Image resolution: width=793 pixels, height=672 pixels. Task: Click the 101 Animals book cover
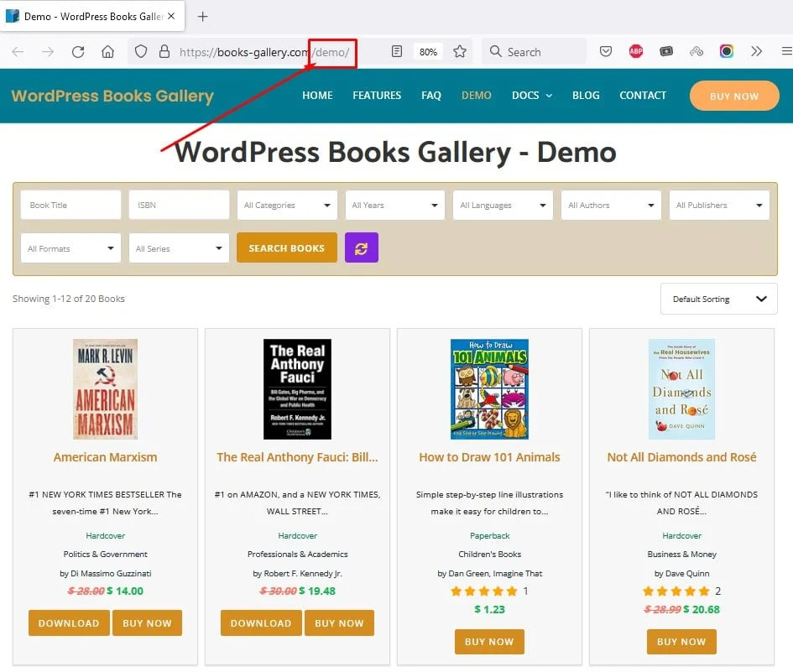[x=489, y=388]
